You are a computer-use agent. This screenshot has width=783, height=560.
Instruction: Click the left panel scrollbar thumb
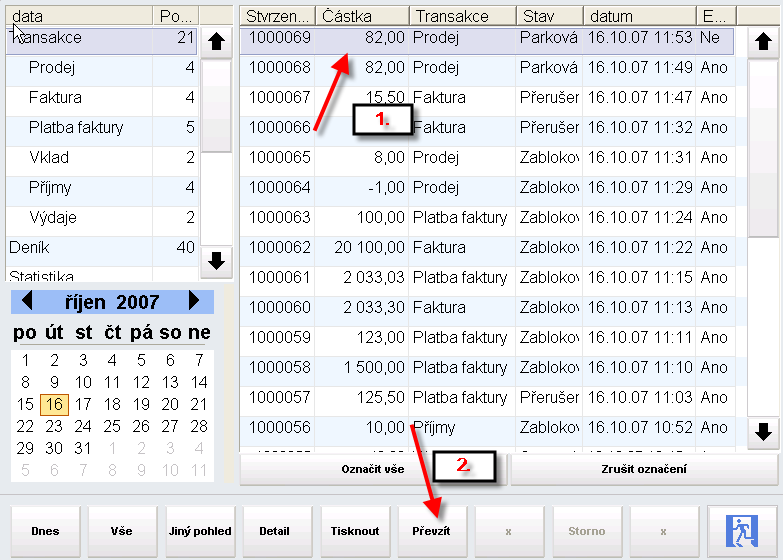pos(216,106)
